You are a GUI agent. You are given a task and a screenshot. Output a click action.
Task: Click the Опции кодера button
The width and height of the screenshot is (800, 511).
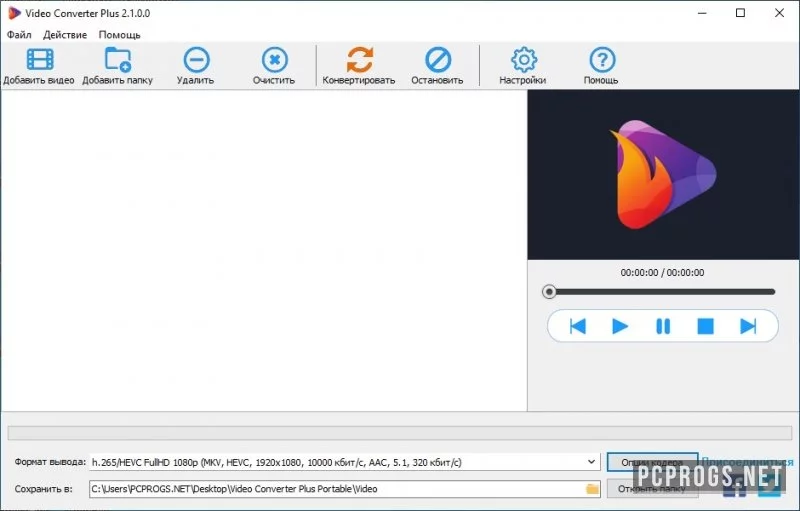click(652, 462)
